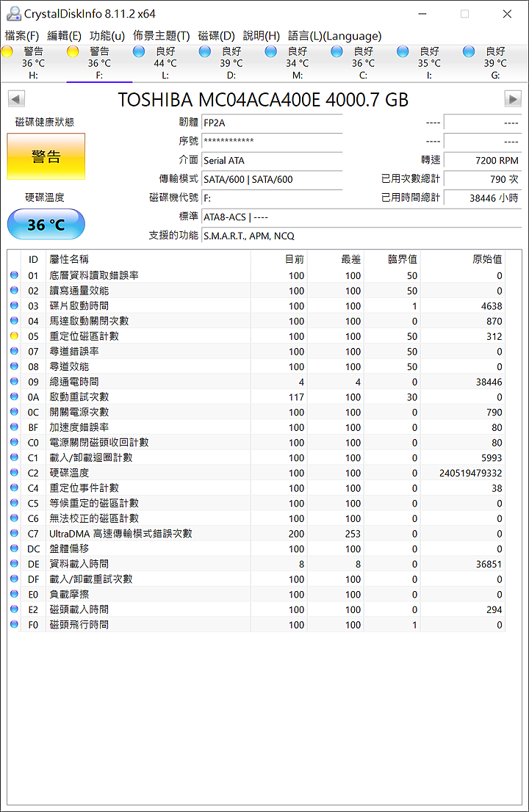Open the 語言(L)(Language) menu

click(x=335, y=36)
